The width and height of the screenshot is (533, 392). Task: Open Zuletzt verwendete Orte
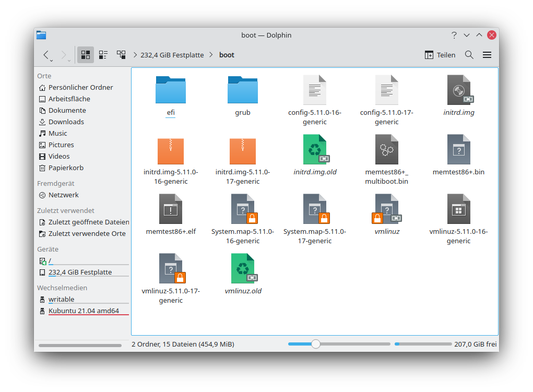click(x=82, y=233)
